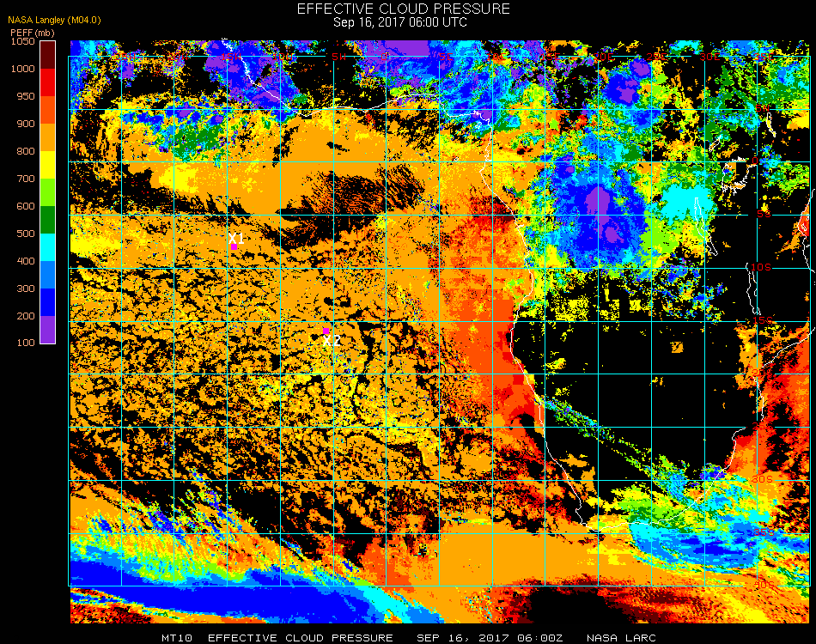Click the '950' legend value
Image resolution: width=816 pixels, height=644 pixels.
tap(26, 96)
